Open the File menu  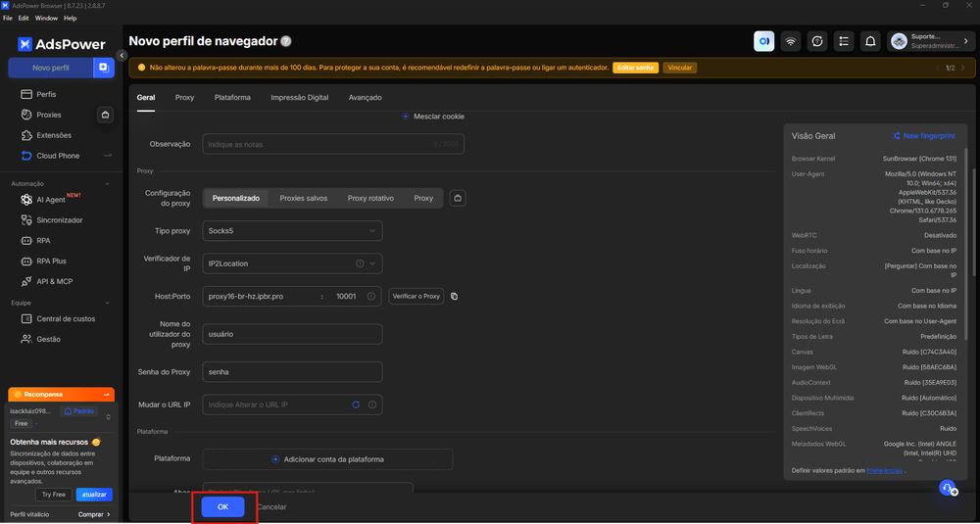click(8, 18)
